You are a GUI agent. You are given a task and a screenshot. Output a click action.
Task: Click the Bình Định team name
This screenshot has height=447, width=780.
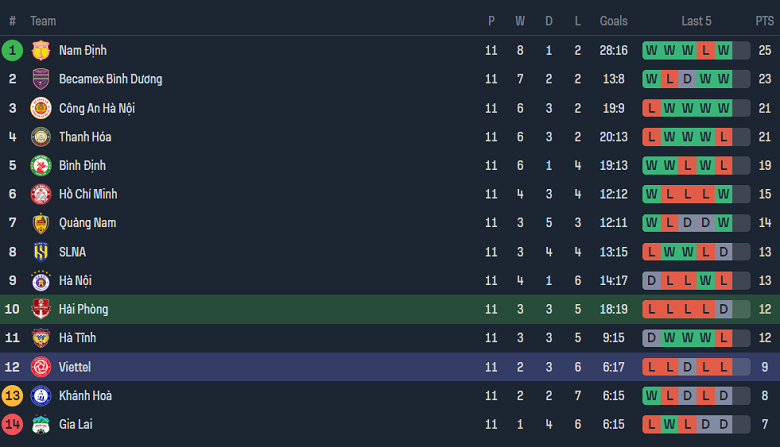pos(82,165)
